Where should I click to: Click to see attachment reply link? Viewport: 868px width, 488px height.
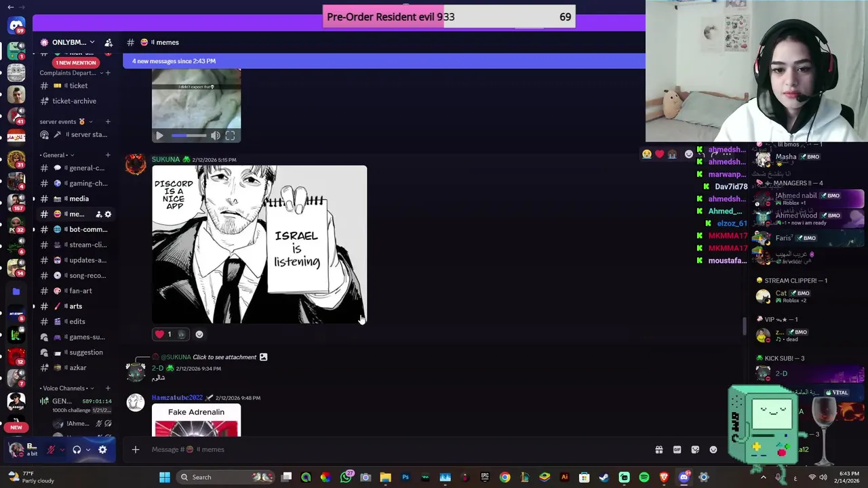(x=224, y=357)
